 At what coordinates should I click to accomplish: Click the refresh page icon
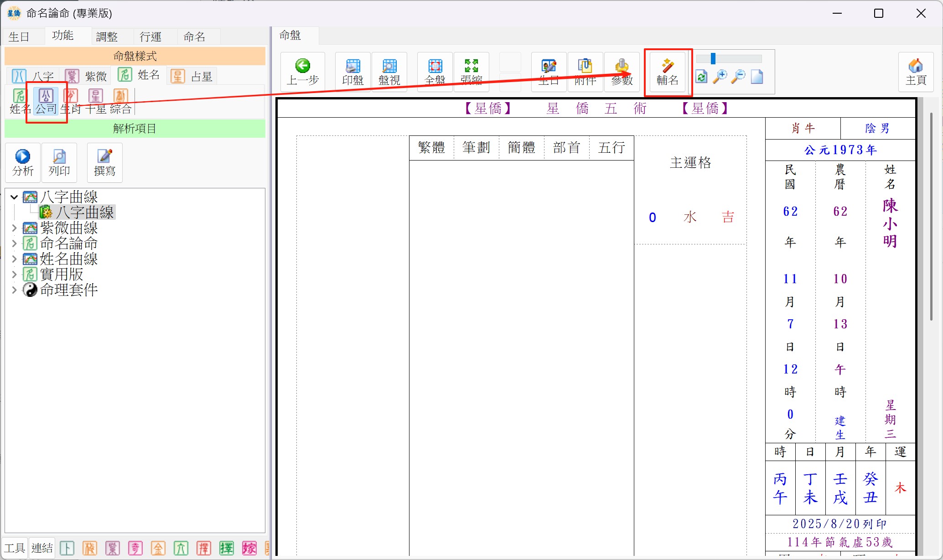701,77
